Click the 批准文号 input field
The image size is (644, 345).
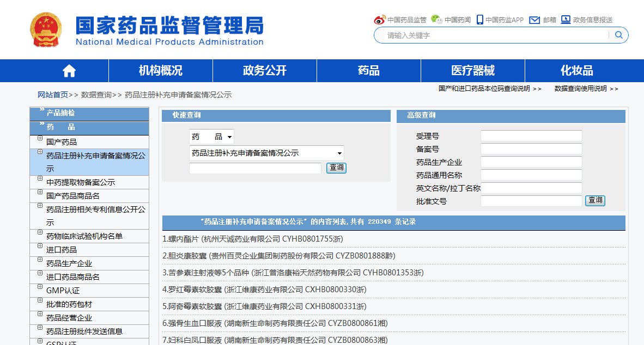point(531,201)
